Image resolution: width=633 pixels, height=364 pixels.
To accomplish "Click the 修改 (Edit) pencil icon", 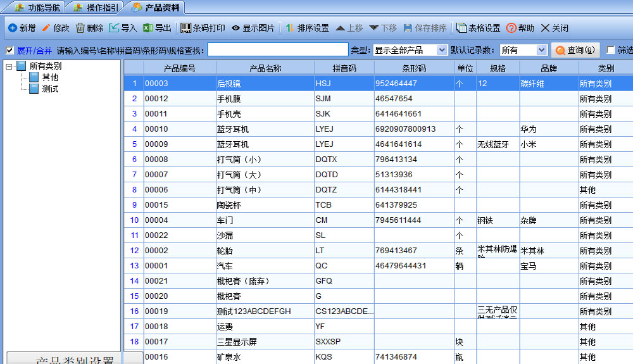I will tap(46, 28).
